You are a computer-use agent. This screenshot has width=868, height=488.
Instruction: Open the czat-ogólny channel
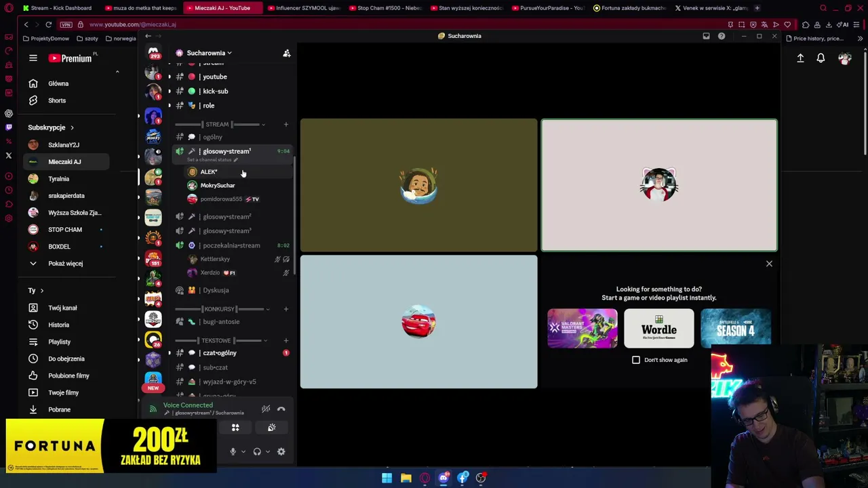pos(231,353)
